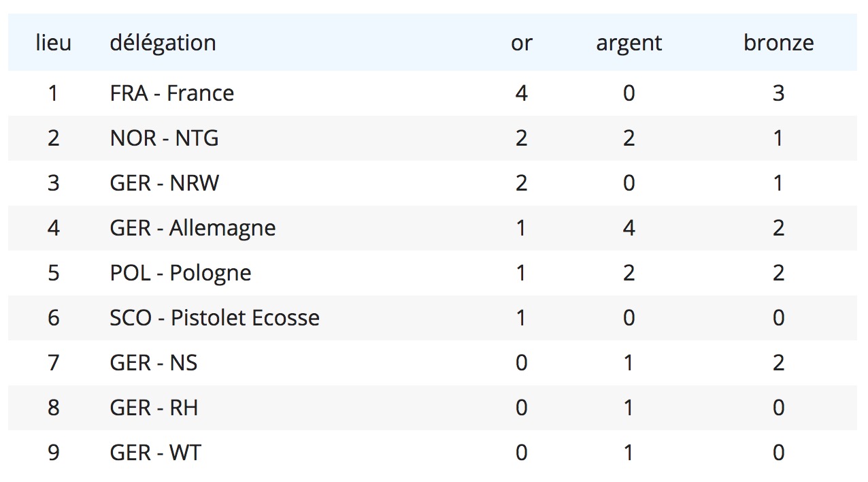Click the 'or' column header
The width and height of the screenshot is (868, 482).
click(522, 43)
